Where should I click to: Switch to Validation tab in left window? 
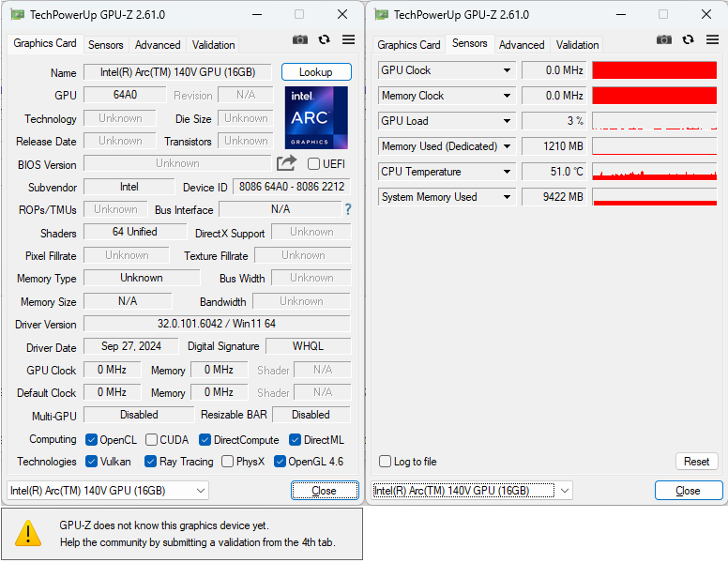pos(214,45)
